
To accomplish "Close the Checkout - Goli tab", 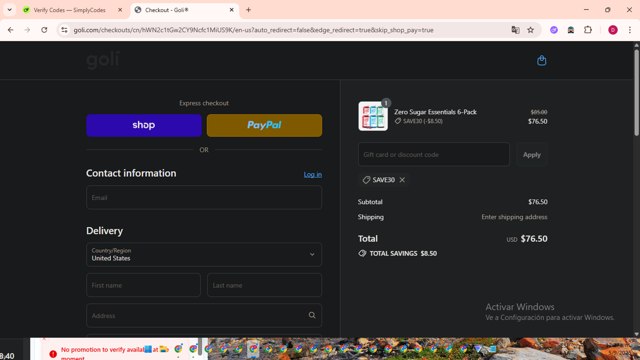I will [x=231, y=10].
